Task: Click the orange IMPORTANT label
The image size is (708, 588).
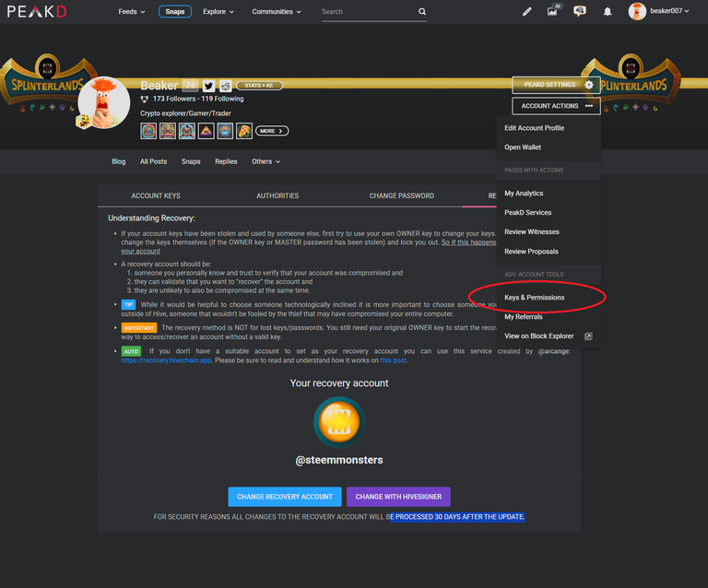Action: (139, 328)
